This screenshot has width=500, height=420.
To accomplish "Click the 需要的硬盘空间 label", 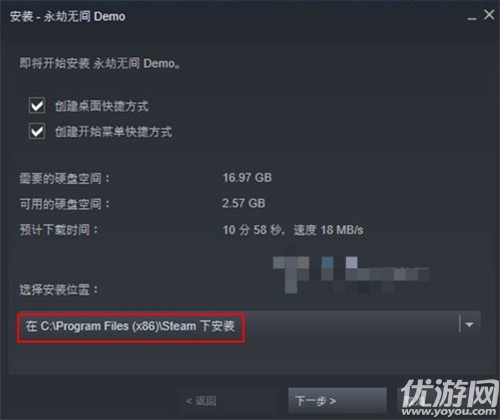I will tap(65, 178).
